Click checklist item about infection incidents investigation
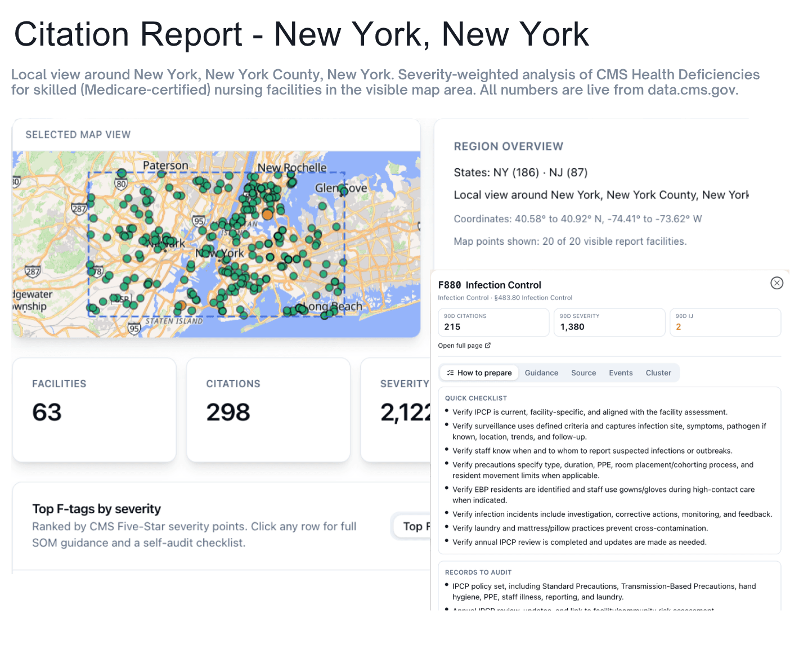This screenshot has height=672, width=790. pyautogui.click(x=612, y=514)
